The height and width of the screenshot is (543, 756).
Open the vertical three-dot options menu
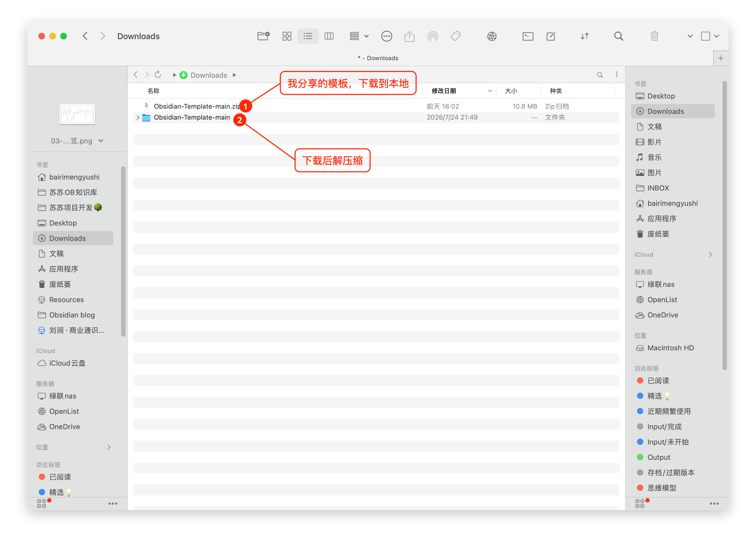(617, 75)
